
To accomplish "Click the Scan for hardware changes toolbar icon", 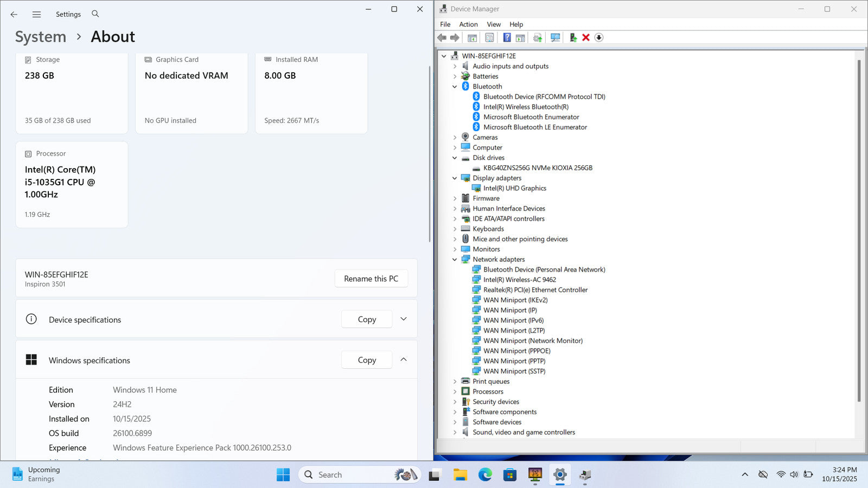I will 555,37.
